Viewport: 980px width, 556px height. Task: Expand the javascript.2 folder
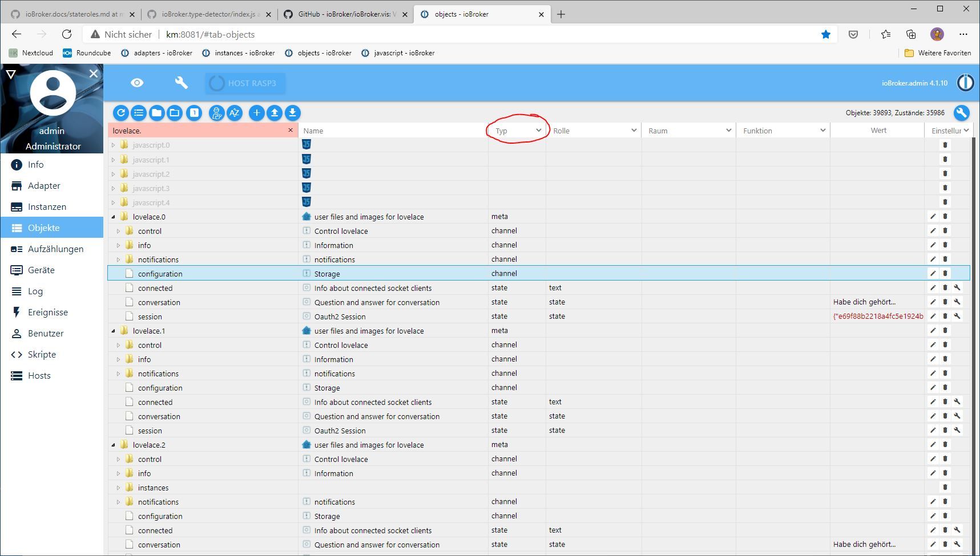coord(113,174)
